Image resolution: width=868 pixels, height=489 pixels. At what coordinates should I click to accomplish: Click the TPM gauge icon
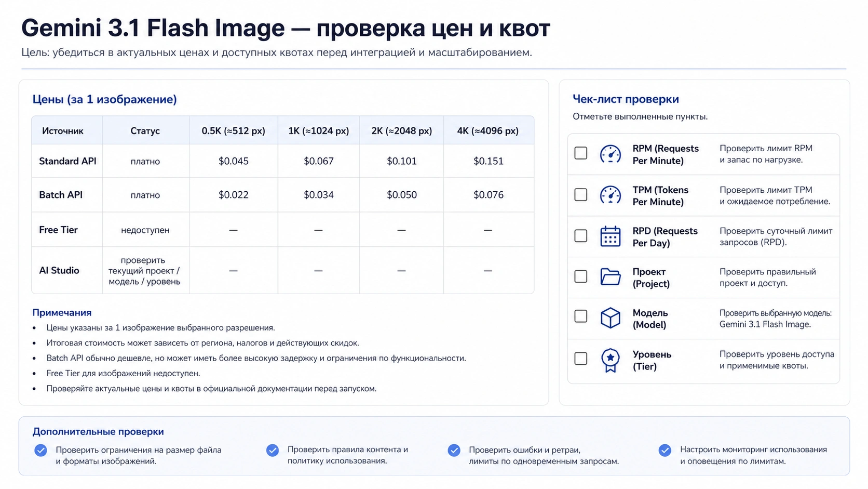point(611,195)
